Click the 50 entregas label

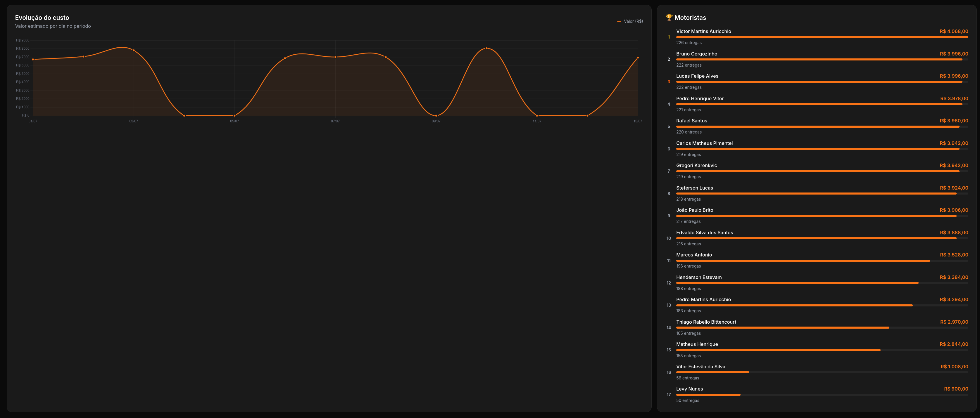point(687,400)
